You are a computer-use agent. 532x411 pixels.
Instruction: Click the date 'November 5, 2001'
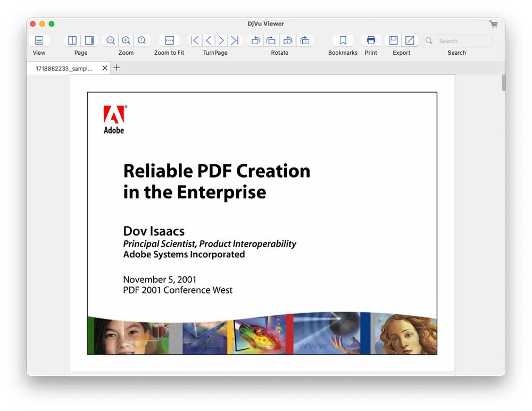pyautogui.click(x=160, y=280)
